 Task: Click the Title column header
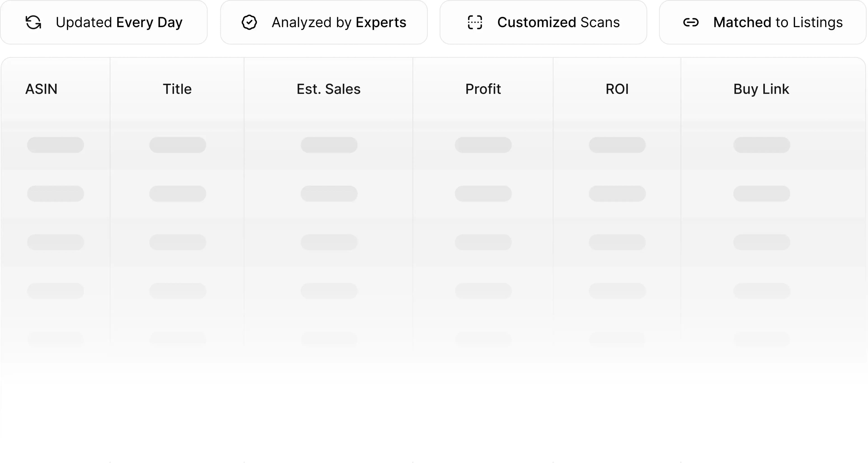click(x=177, y=89)
